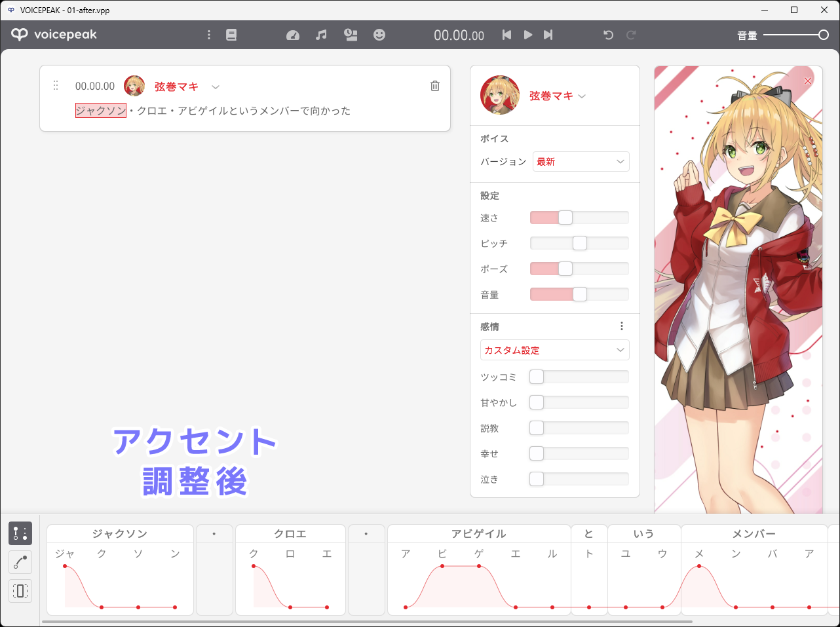
Task: Open the dictionary book icon
Action: 231,35
